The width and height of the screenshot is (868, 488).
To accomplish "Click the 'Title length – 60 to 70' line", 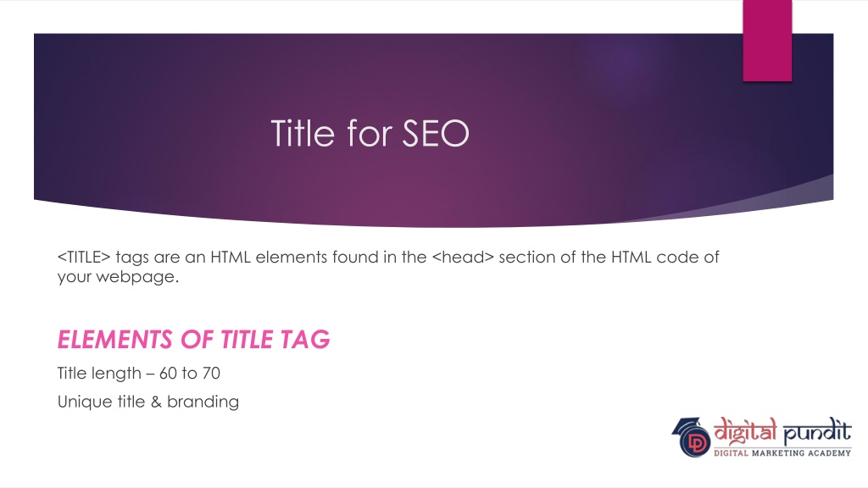I will tap(139, 374).
